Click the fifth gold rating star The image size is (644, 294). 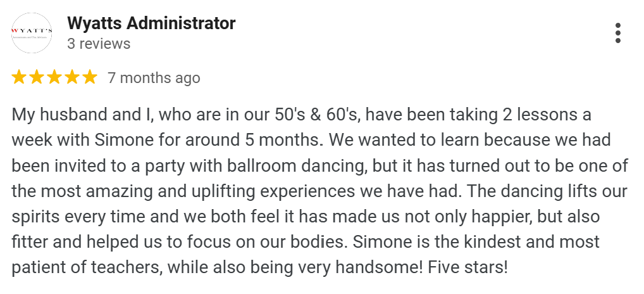pos(90,77)
